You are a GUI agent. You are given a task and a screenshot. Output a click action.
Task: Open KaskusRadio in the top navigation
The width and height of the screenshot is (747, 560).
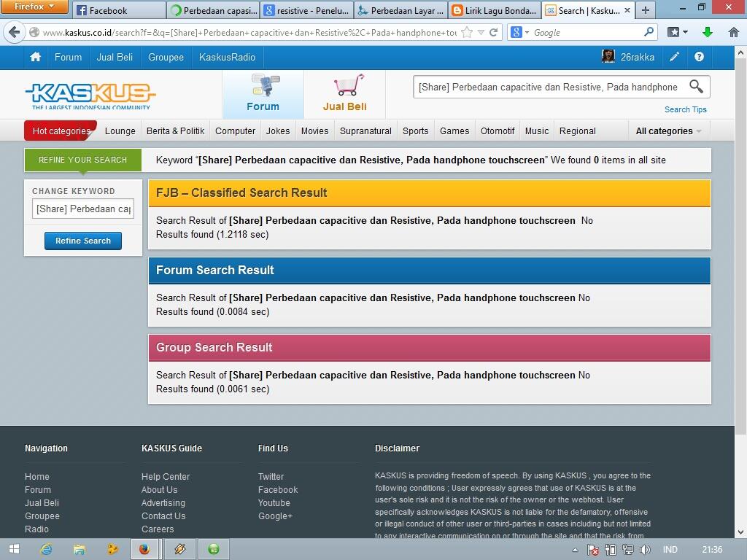228,57
